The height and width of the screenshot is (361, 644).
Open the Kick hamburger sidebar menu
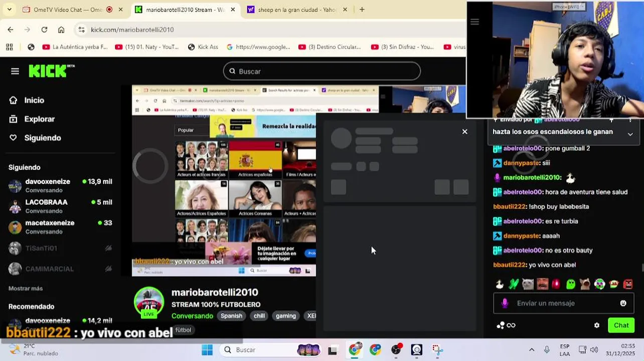[x=15, y=71]
